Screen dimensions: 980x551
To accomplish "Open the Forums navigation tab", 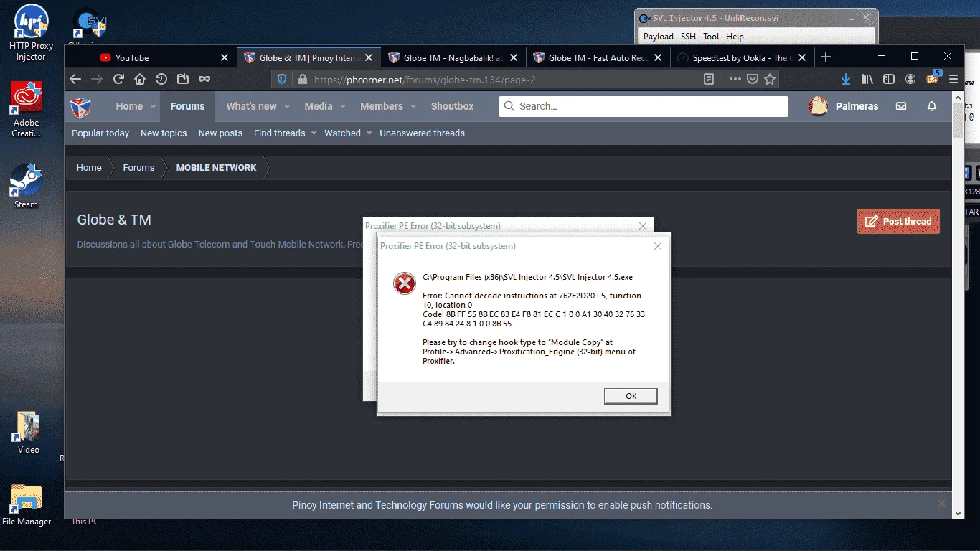I will tap(187, 106).
